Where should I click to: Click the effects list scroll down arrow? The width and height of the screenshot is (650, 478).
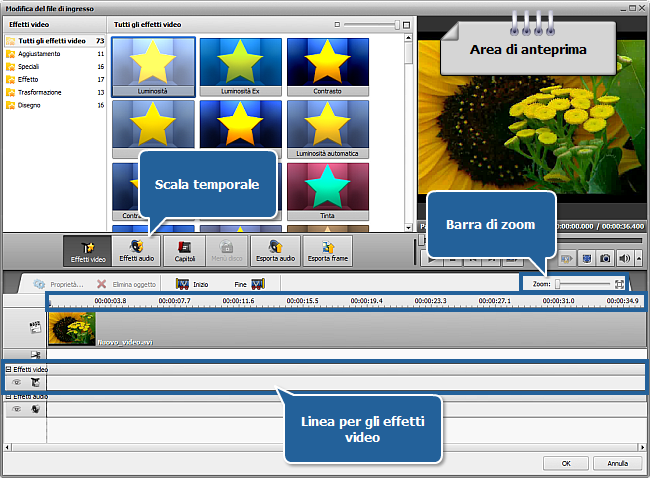pos(408,227)
